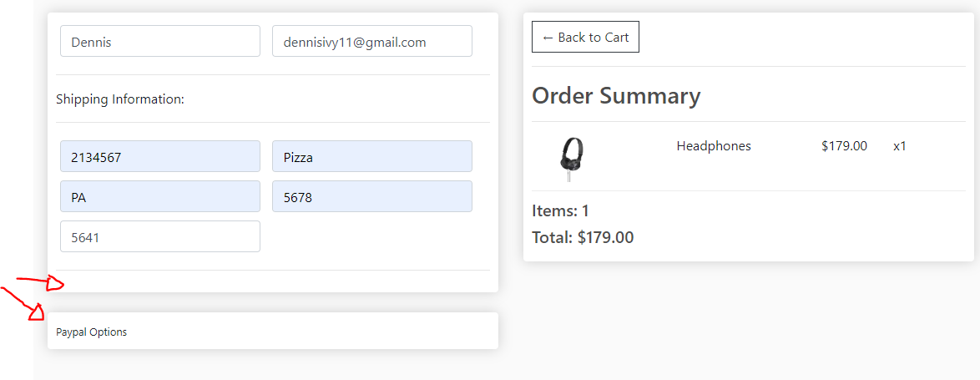980x380 pixels.
Task: Select the address field showing 2134567
Action: point(160,156)
